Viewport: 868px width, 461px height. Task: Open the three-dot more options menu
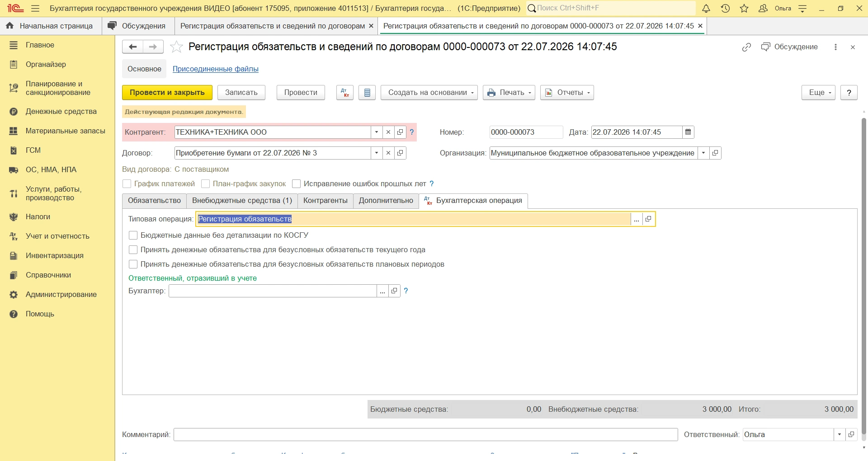(x=835, y=47)
